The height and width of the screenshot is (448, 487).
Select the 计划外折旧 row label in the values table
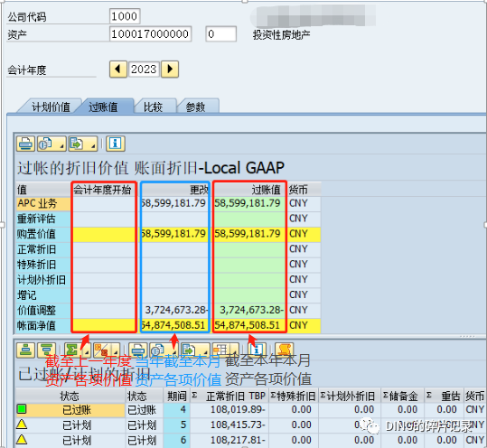point(43,280)
